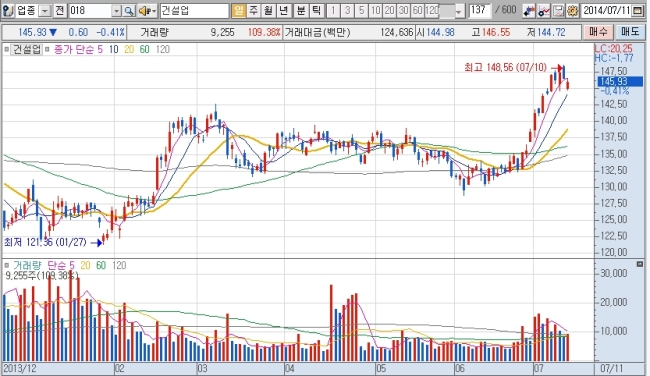This screenshot has width=650, height=376.
Task: Expand the 018 code dropdown arrow
Action: (x=117, y=11)
